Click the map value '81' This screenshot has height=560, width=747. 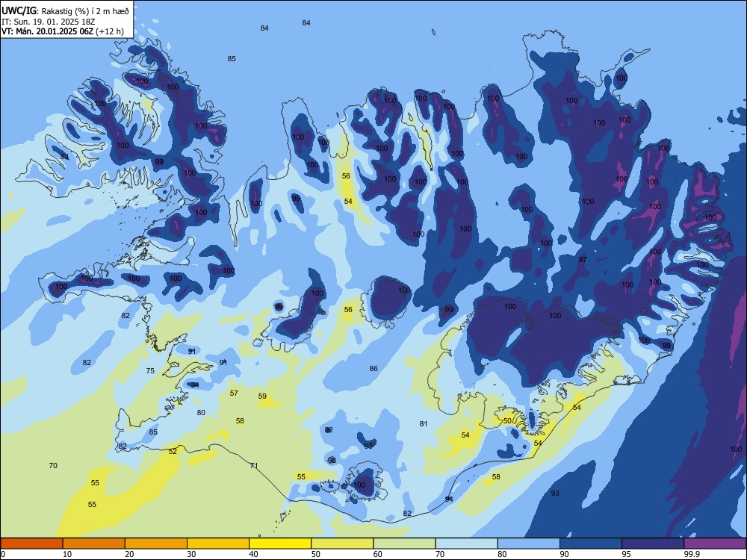[424, 424]
